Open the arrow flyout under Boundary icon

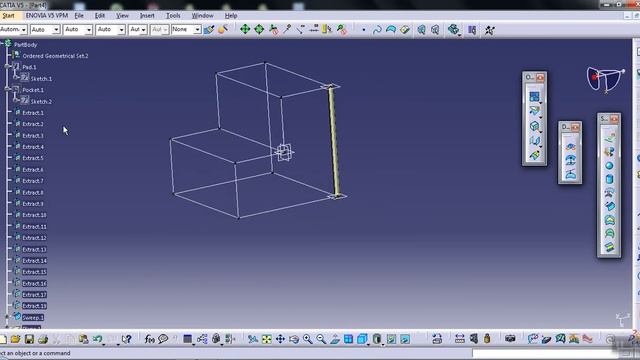[x=541, y=132]
